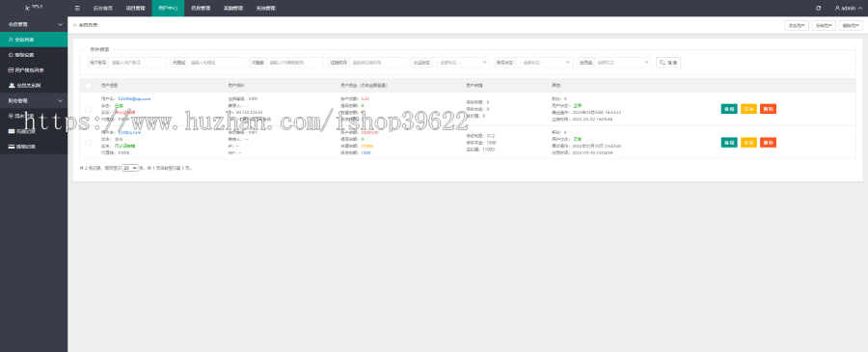Image resolution: width=868 pixels, height=352 pixels.
Task: Click green edit button for 123@qq.com row
Action: pos(729,143)
